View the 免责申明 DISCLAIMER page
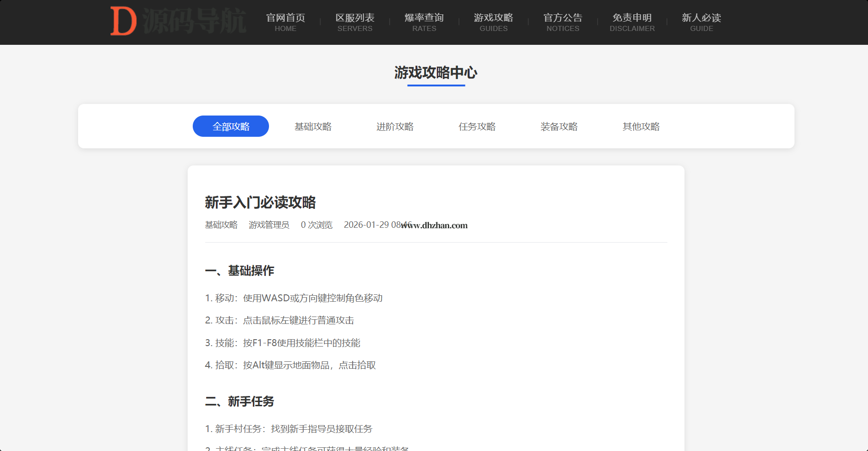Viewport: 868px width, 451px height. tap(632, 22)
